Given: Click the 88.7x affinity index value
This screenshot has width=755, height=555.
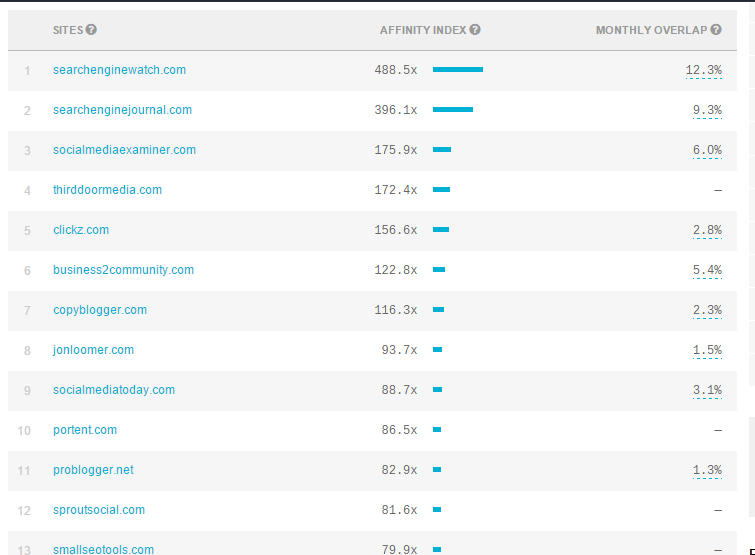Looking at the screenshot, I should (x=399, y=389).
